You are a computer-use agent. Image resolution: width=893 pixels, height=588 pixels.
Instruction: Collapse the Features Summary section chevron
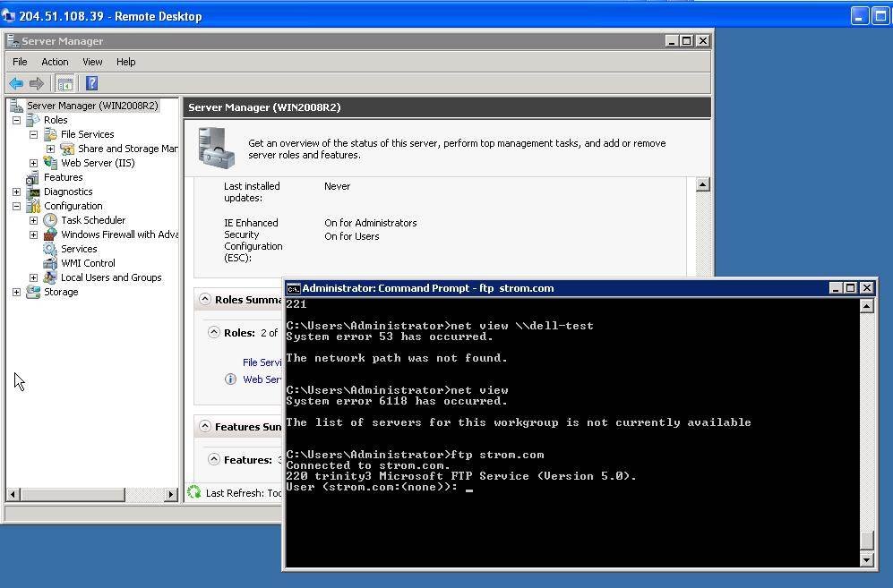205,427
